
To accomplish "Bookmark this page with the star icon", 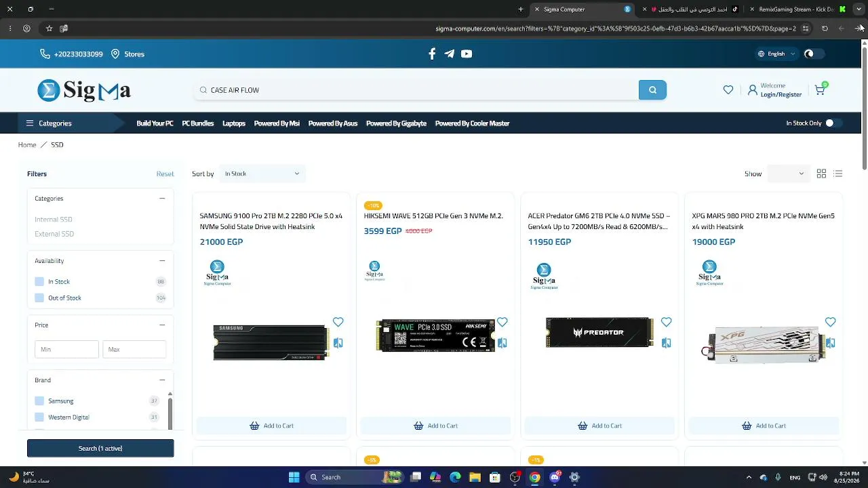I will [49, 28].
